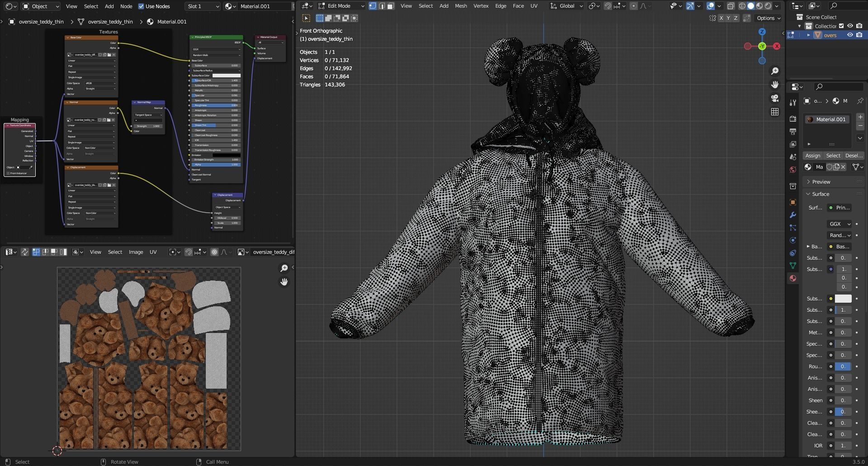Open the Tool properties tab

pyautogui.click(x=792, y=103)
